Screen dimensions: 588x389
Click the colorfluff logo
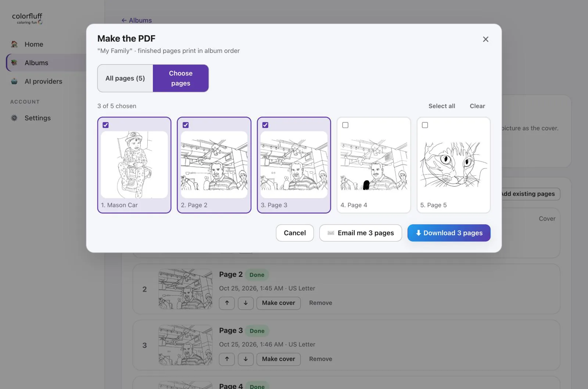coord(27,18)
